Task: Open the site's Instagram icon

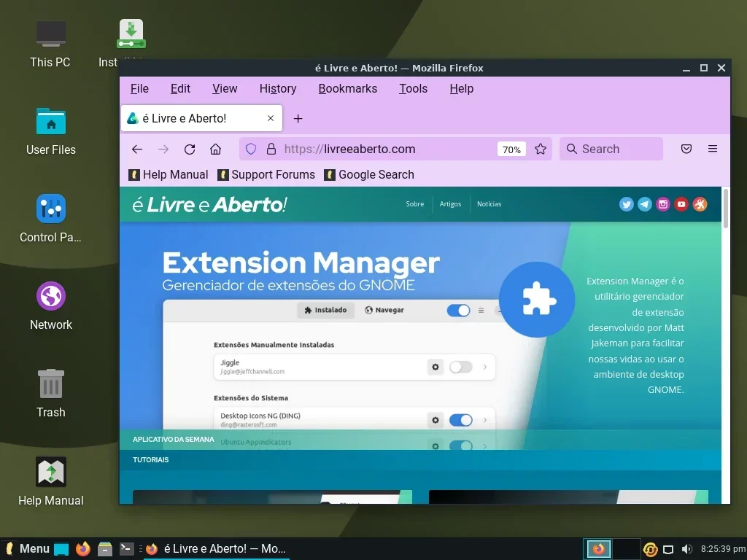Action: 662,204
